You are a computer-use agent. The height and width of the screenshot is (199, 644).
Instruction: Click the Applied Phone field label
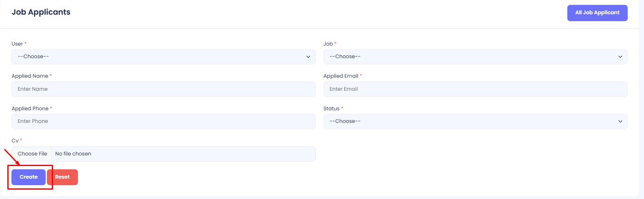click(30, 109)
